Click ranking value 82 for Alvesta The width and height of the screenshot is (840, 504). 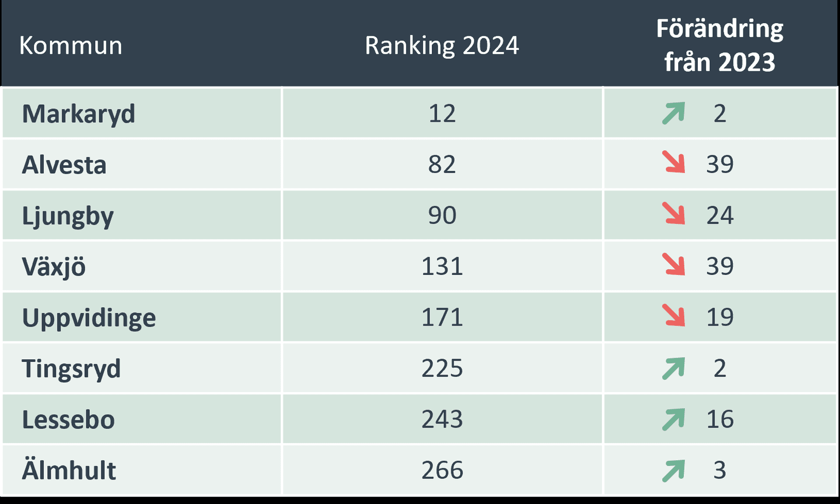tap(442, 164)
